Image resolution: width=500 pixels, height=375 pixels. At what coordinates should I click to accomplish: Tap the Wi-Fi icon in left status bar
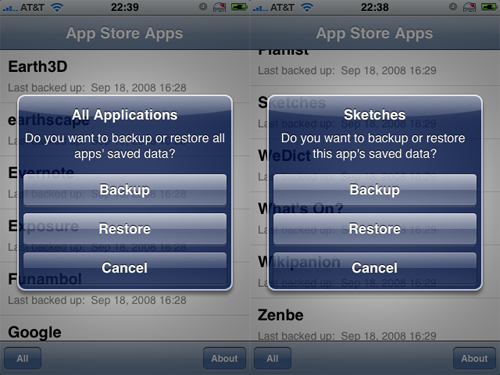pyautogui.click(x=57, y=7)
